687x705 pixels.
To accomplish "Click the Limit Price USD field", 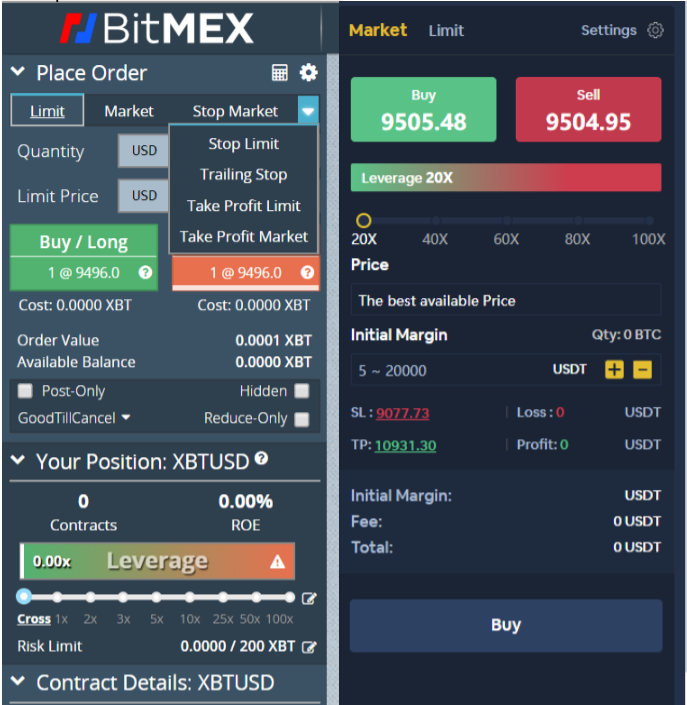I will click(x=144, y=196).
